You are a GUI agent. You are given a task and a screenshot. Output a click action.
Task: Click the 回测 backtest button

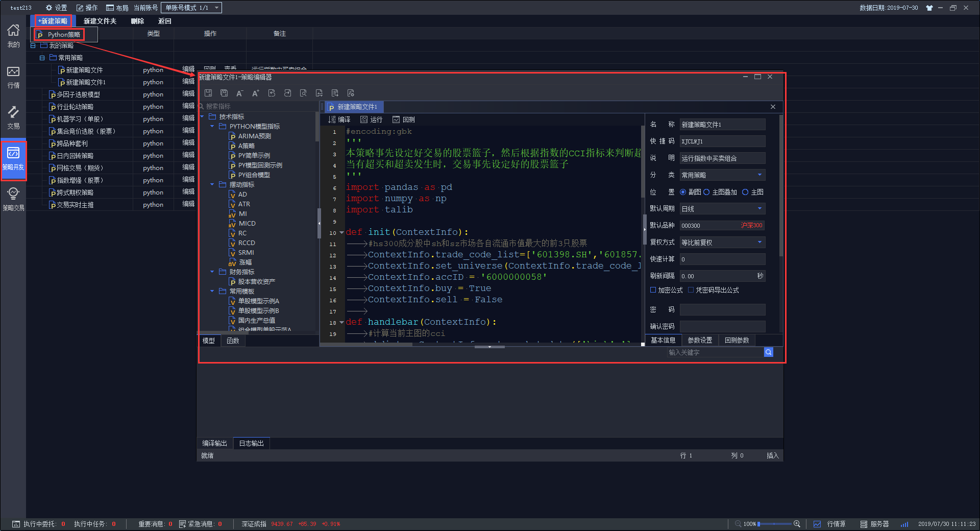pyautogui.click(x=404, y=119)
